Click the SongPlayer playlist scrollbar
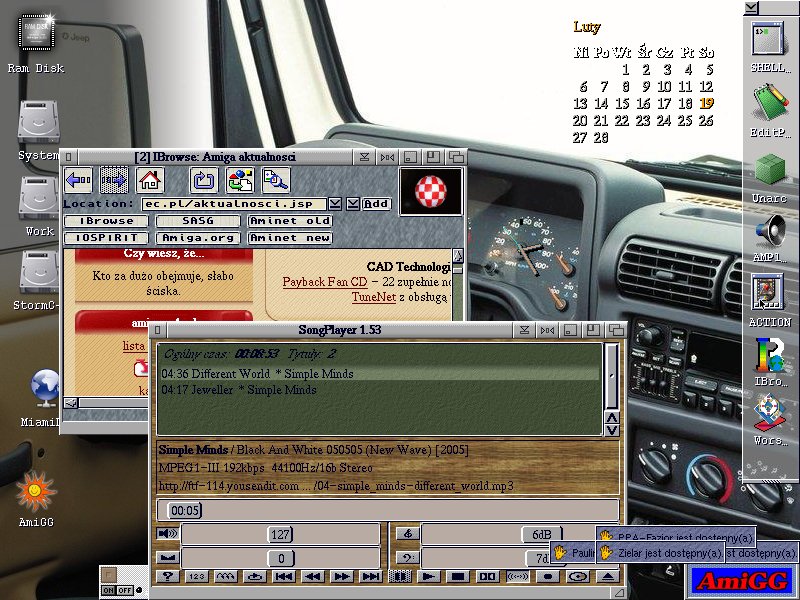800x600 pixels. click(612, 376)
